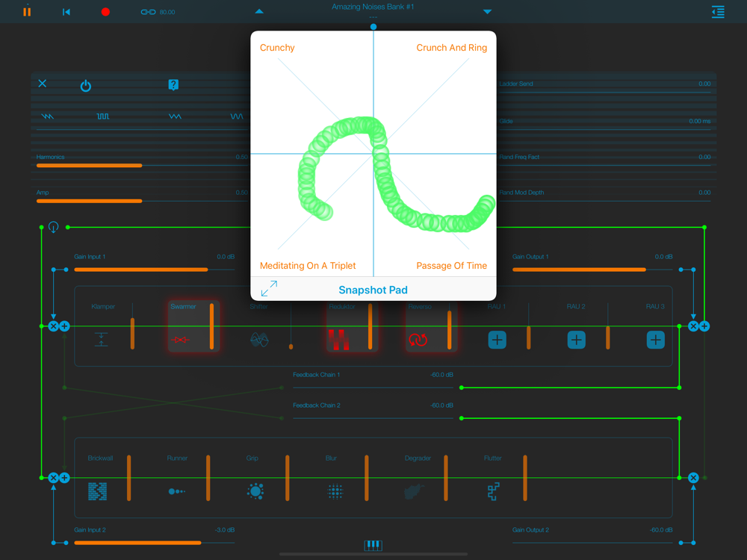The image size is (747, 560).
Task: Toggle the oscillator power button
Action: (86, 86)
